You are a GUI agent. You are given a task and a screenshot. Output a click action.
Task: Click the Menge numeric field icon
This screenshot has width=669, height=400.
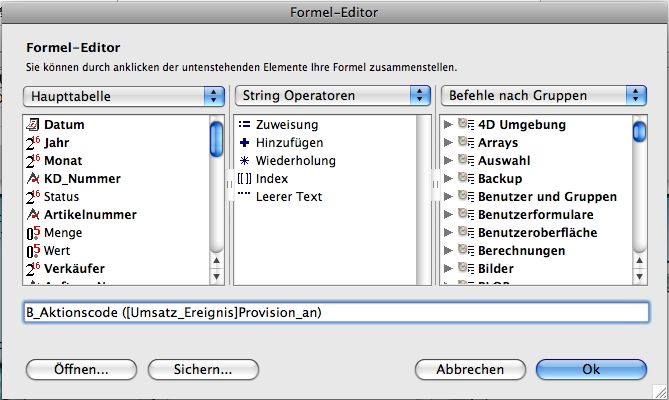pyautogui.click(x=32, y=233)
